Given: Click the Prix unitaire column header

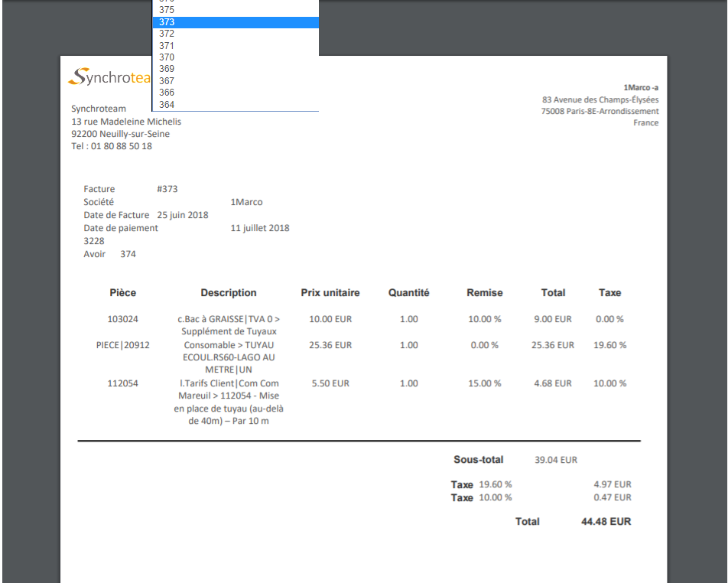Looking at the screenshot, I should click(330, 293).
